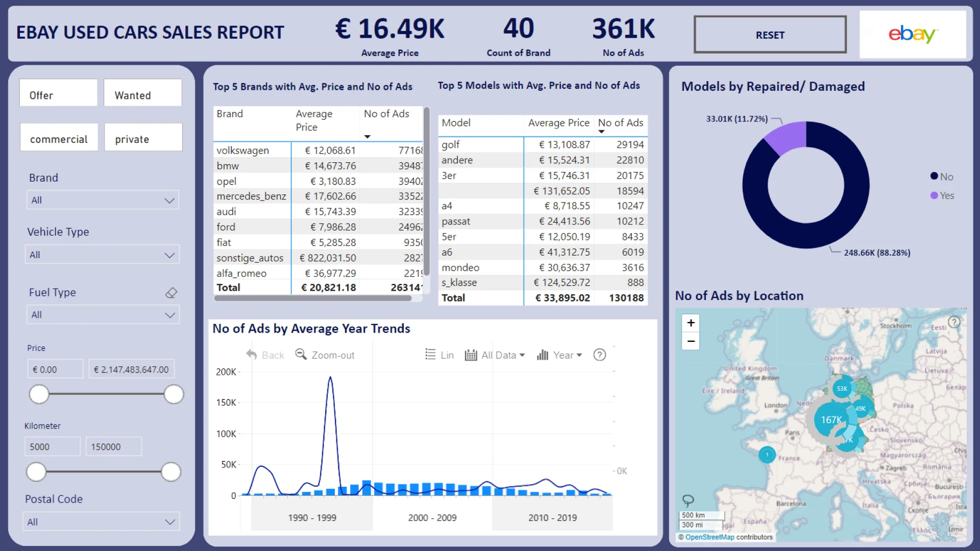Click the minimum price input field
Viewport: 980px width, 551px height.
click(55, 369)
